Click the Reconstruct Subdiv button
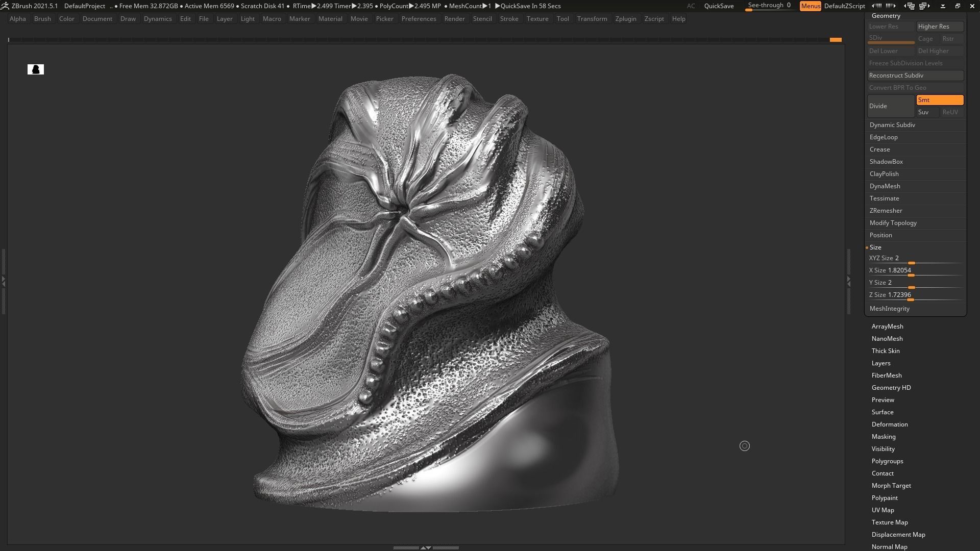 [915, 76]
